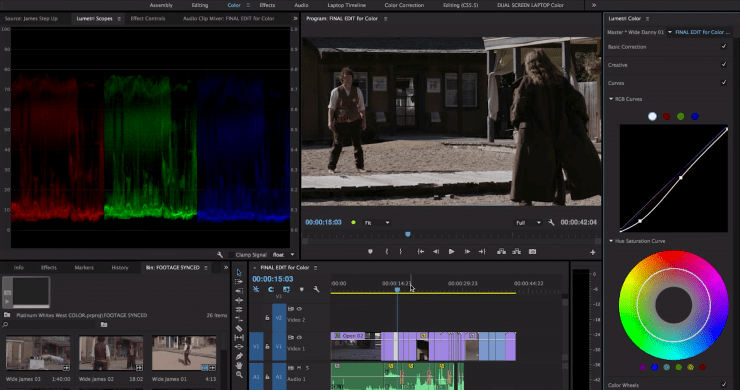Go to In point in Program monitor
The image size is (740, 390).
point(420,252)
